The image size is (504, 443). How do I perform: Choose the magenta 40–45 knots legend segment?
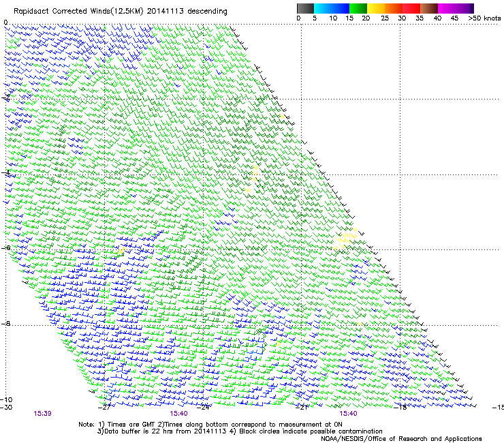point(447,8)
